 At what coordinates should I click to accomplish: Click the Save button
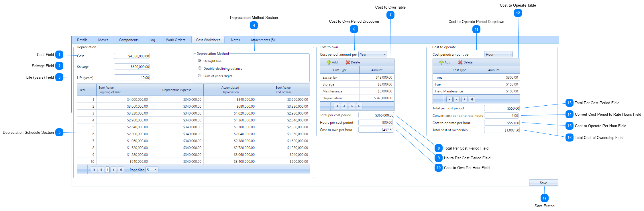pos(543,183)
